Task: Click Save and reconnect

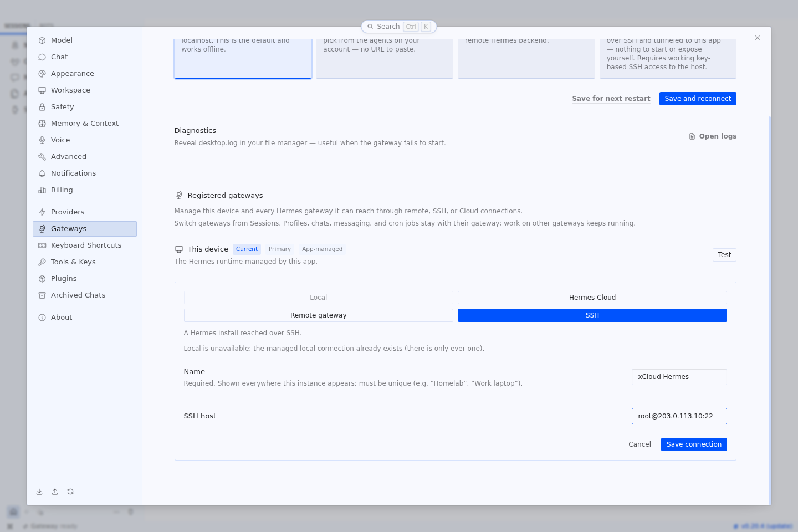Action: coord(698,99)
